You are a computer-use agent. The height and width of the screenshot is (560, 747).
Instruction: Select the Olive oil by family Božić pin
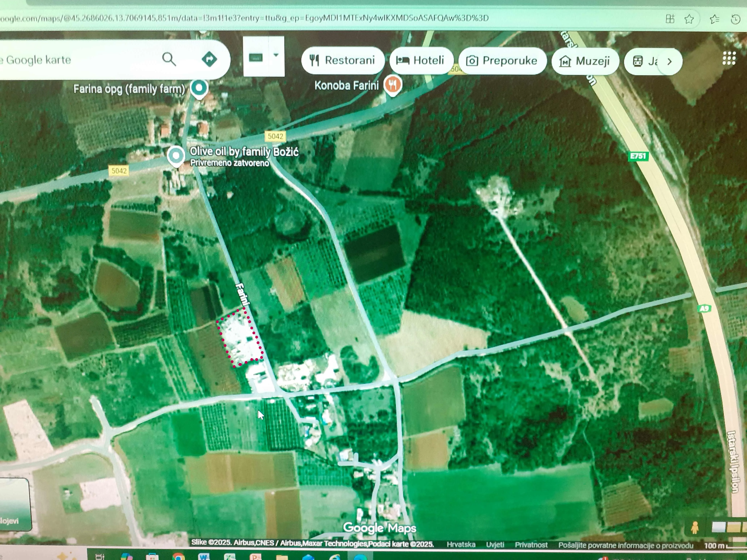(176, 156)
